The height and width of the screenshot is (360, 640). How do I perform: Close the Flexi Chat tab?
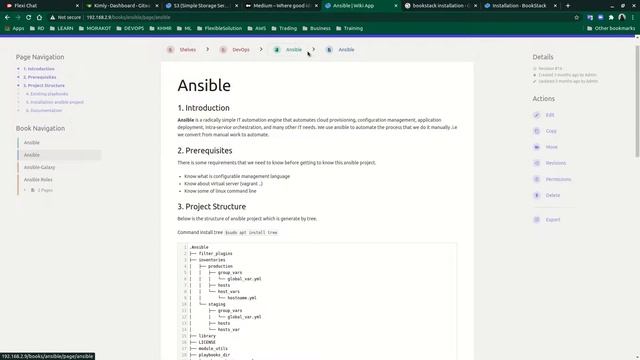point(77,6)
